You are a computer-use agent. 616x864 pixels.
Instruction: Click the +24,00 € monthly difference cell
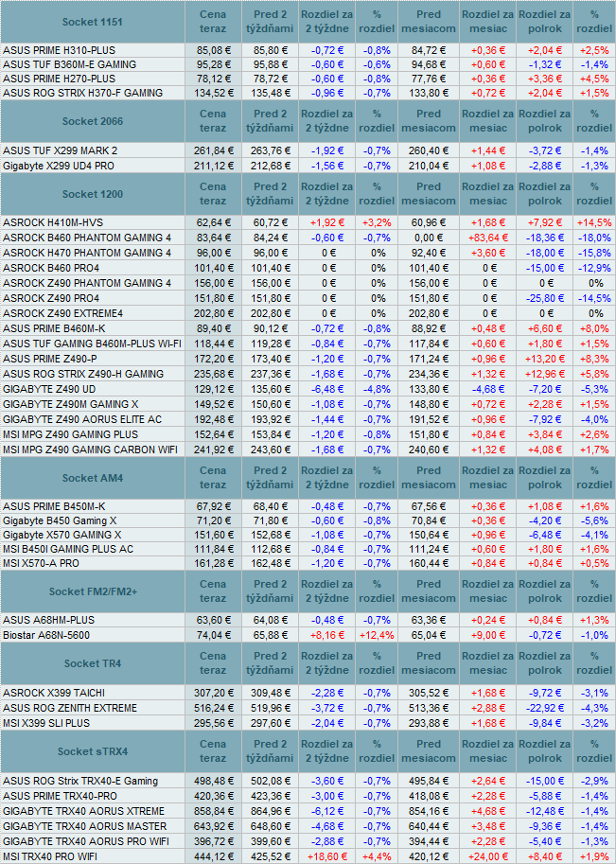[x=487, y=856]
